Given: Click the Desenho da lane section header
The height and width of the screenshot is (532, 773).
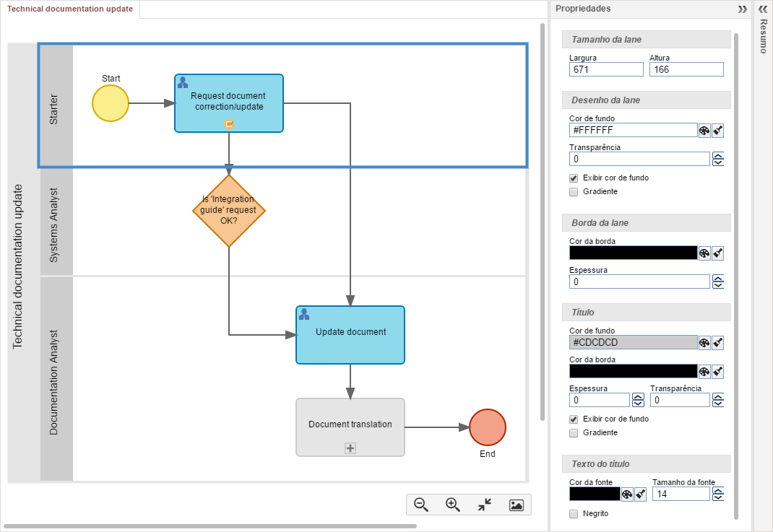Looking at the screenshot, I should [646, 100].
